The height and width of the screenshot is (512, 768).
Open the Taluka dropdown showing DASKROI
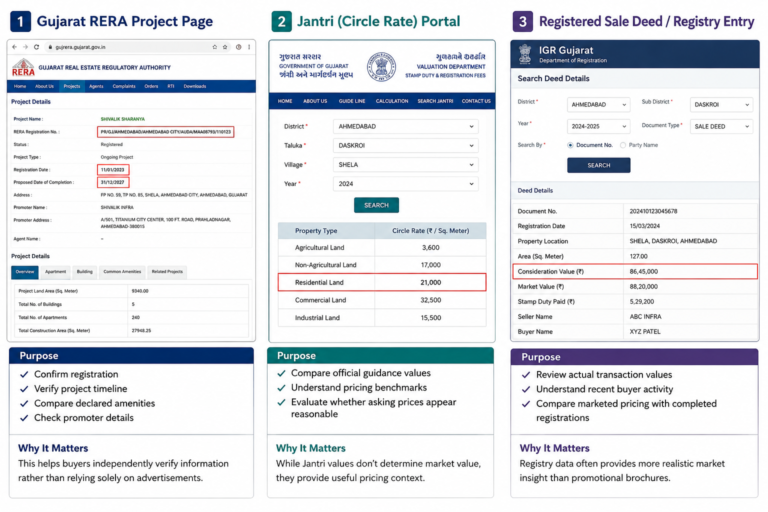406,146
